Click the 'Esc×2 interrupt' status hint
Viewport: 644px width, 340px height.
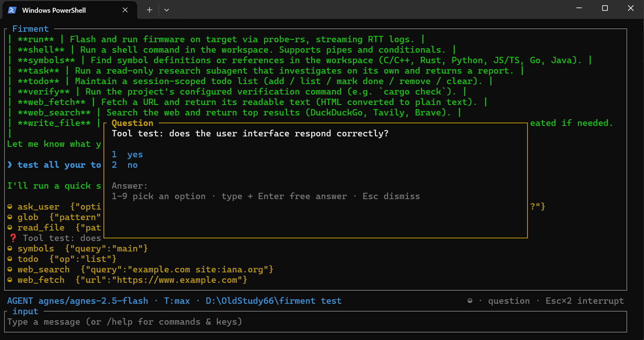pyautogui.click(x=585, y=301)
